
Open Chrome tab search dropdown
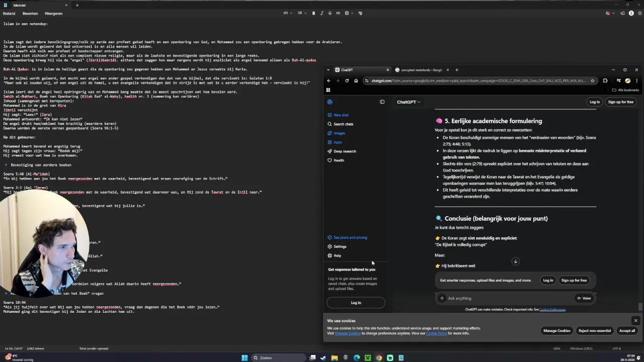(x=328, y=70)
